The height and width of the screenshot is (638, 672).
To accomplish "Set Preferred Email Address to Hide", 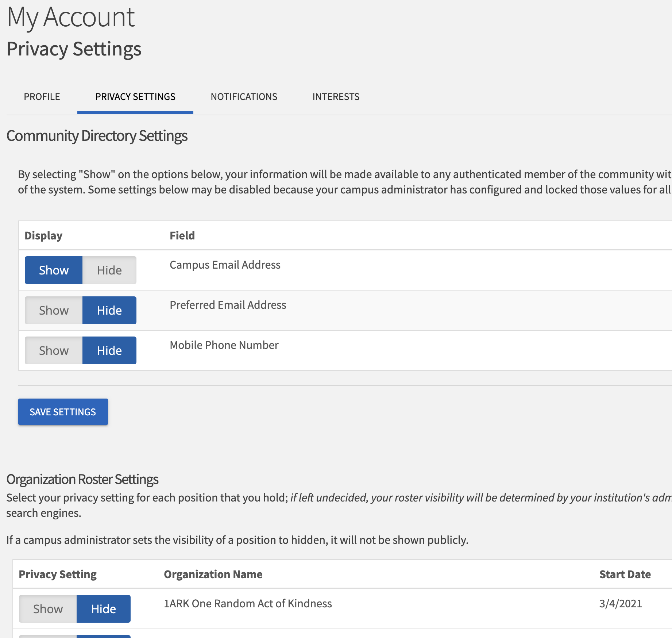I will 109,310.
